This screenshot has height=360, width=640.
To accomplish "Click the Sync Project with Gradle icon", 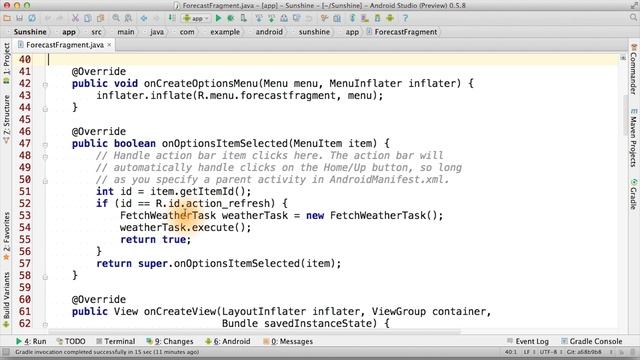I will point(353,18).
